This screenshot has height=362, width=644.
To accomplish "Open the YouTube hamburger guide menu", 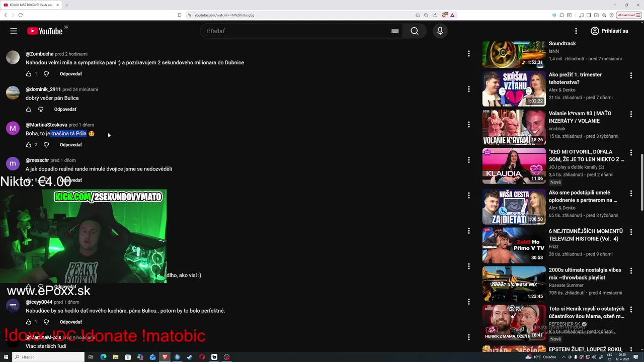I will (x=14, y=31).
